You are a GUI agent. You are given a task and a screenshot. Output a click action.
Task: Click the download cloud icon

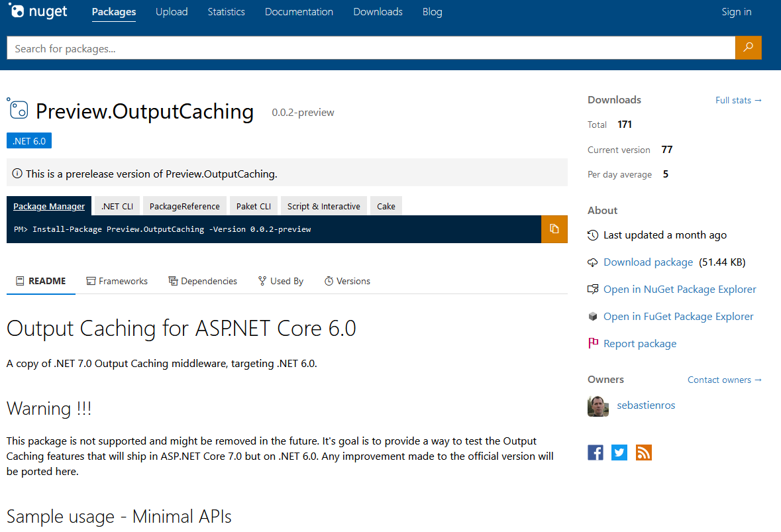[x=593, y=262]
